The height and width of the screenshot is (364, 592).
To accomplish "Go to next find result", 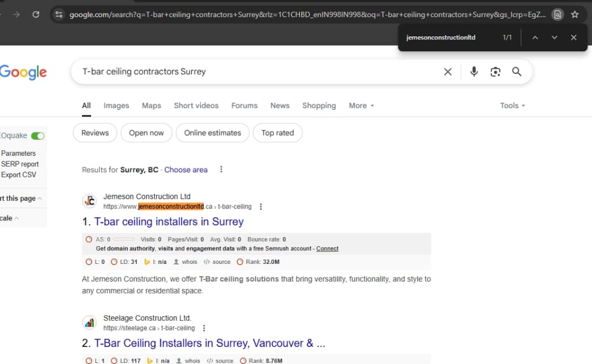I will (554, 38).
